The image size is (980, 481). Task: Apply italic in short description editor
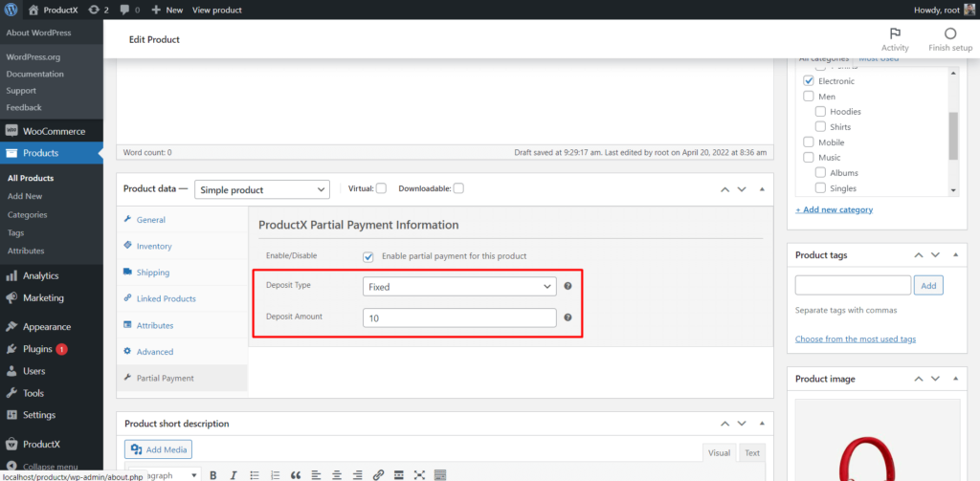[x=234, y=475]
